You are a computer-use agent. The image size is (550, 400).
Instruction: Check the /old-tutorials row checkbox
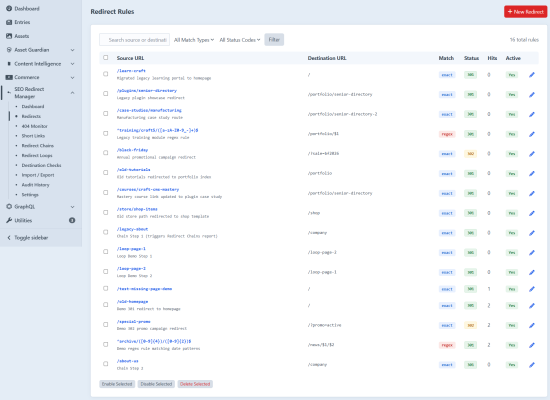click(x=106, y=173)
